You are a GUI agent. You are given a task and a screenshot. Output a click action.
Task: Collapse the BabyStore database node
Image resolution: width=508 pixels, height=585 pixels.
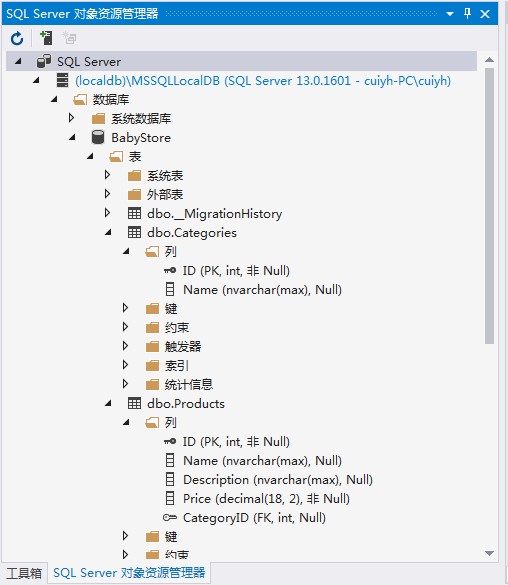point(72,137)
